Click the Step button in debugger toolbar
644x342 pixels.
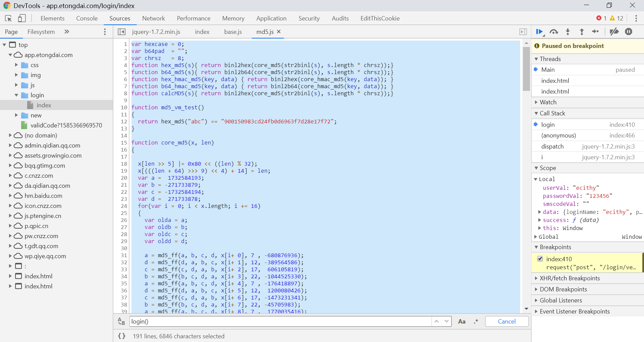click(x=596, y=32)
